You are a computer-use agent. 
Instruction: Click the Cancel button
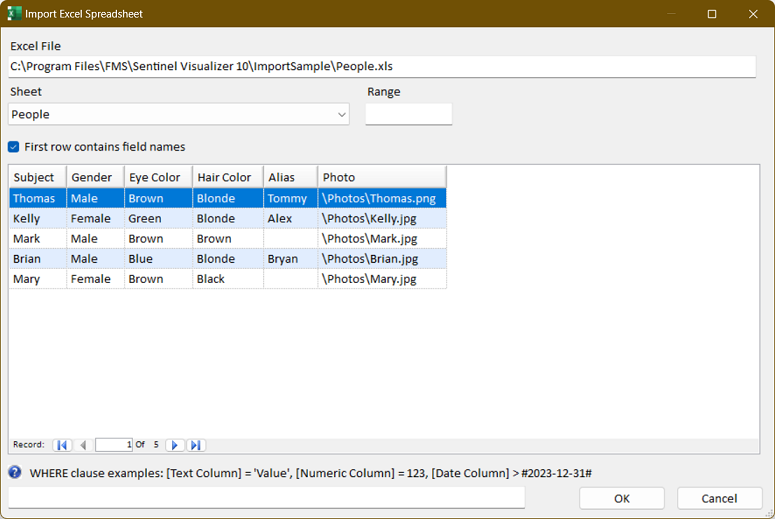click(x=719, y=498)
